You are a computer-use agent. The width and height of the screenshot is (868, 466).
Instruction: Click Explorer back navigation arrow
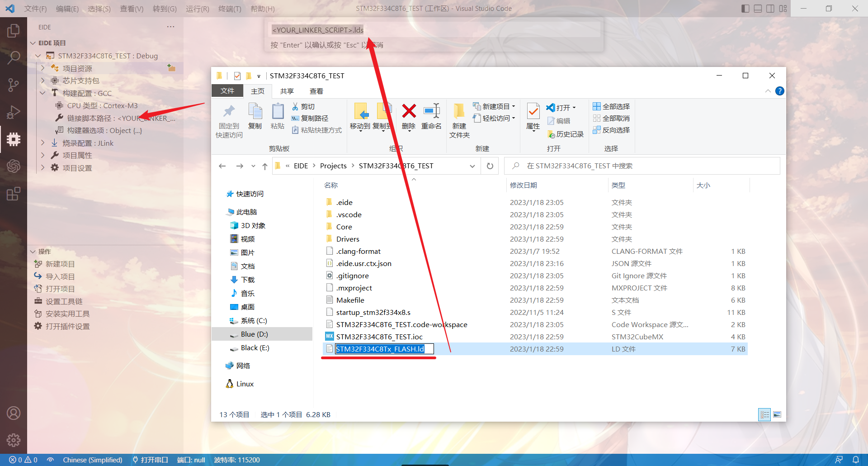point(222,166)
